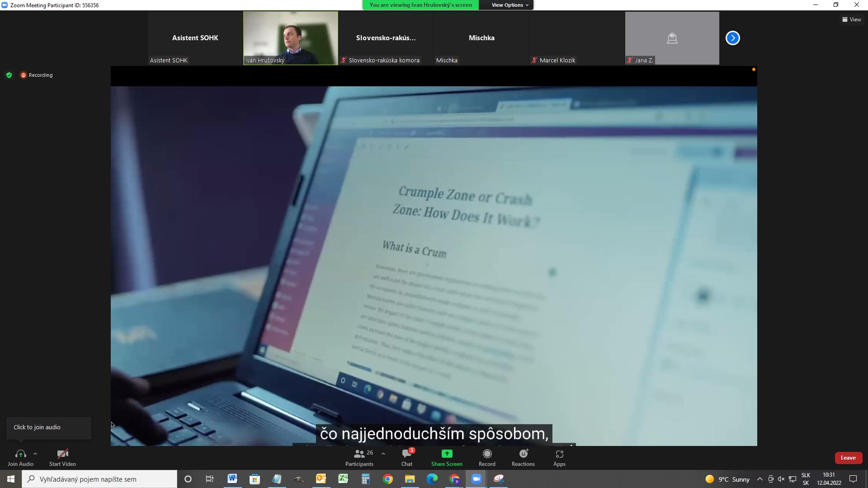Open Microsoft Store from the taskbar
Viewport: 868px width, 488px height.
pos(255,479)
